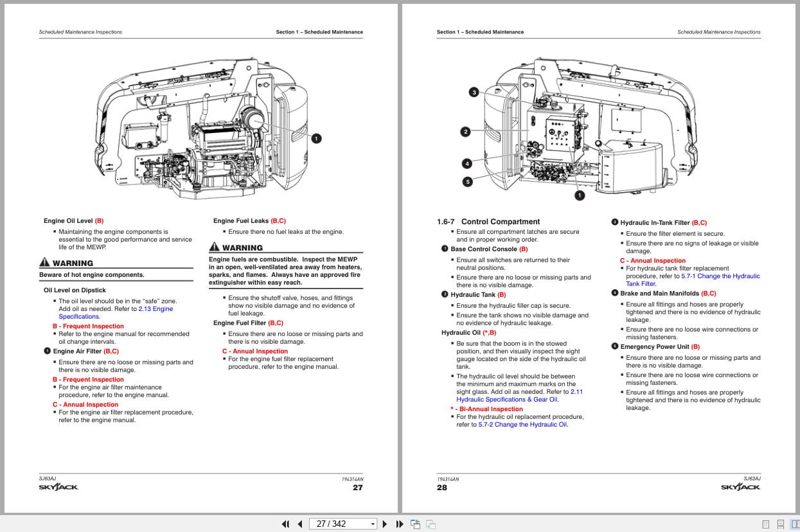The image size is (800, 532).
Task: Select the copy page icon beside snapshot tool
Action: tap(431, 524)
